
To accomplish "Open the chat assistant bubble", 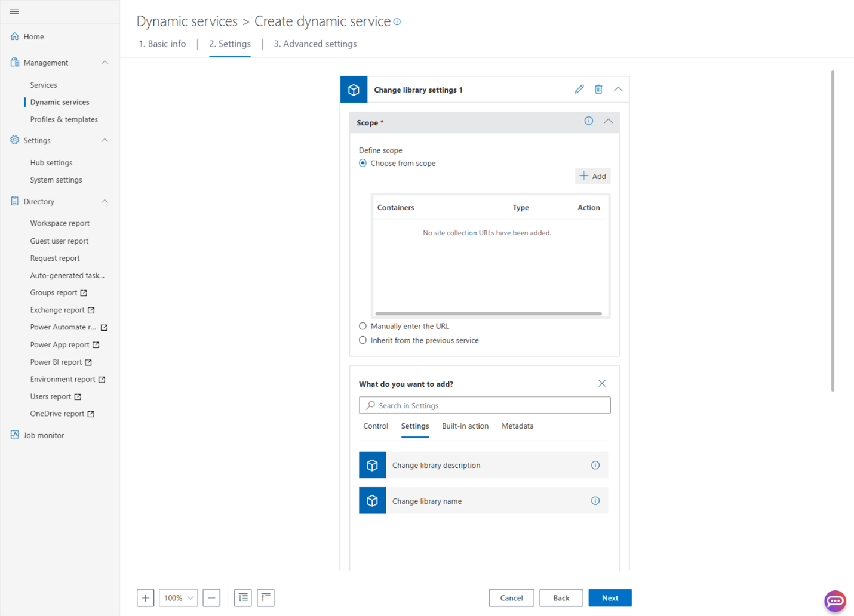I will click(835, 601).
